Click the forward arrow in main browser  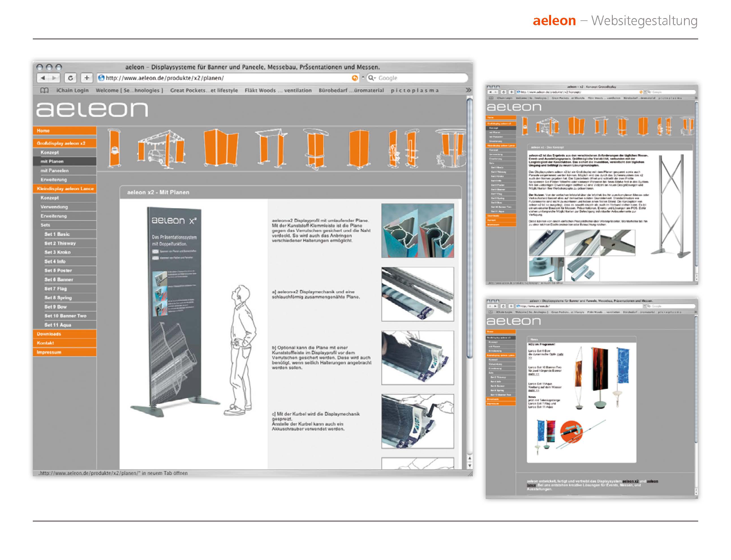(54, 78)
